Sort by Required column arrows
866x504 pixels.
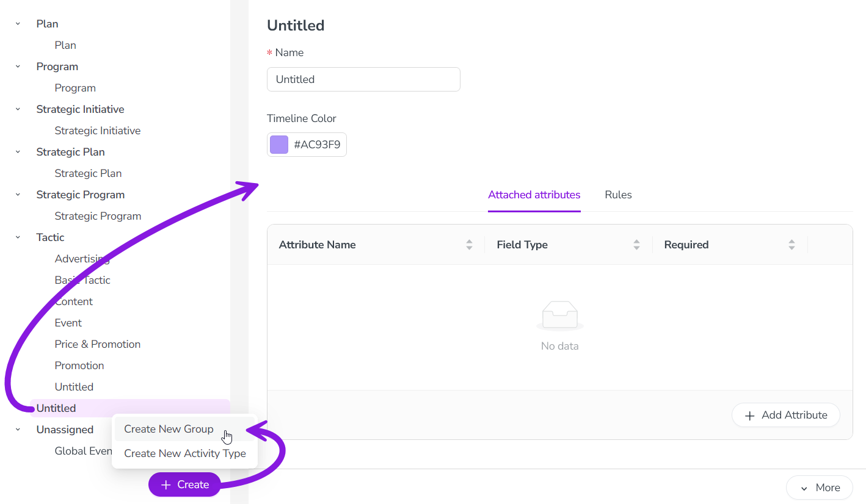[791, 245]
